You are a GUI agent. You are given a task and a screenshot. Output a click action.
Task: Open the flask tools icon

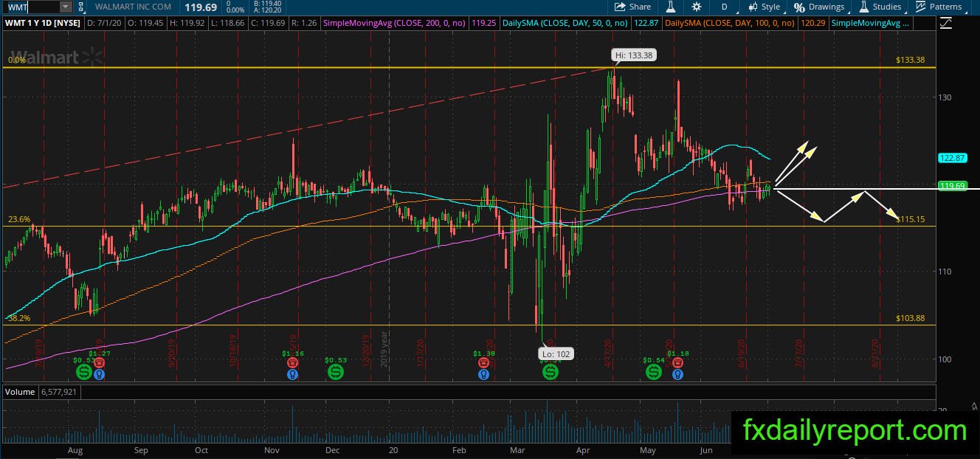(x=672, y=7)
